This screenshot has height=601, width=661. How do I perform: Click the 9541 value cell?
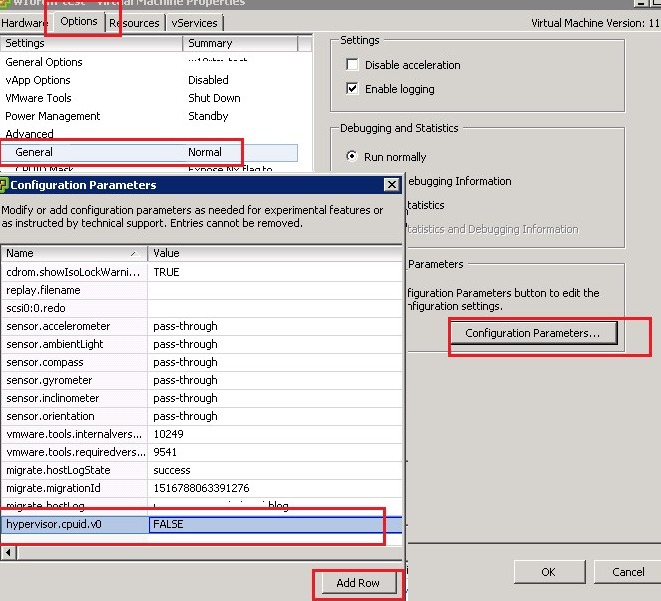pyautogui.click(x=275, y=452)
